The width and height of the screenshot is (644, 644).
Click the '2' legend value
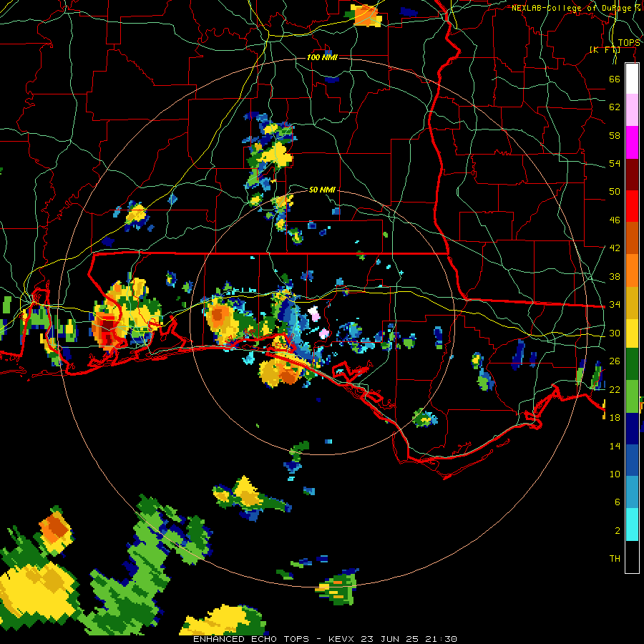[618, 531]
